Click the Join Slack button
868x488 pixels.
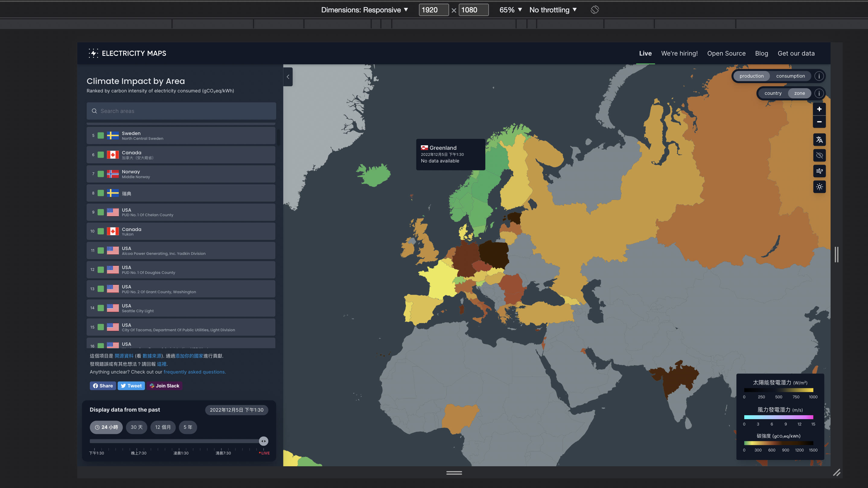pos(165,385)
